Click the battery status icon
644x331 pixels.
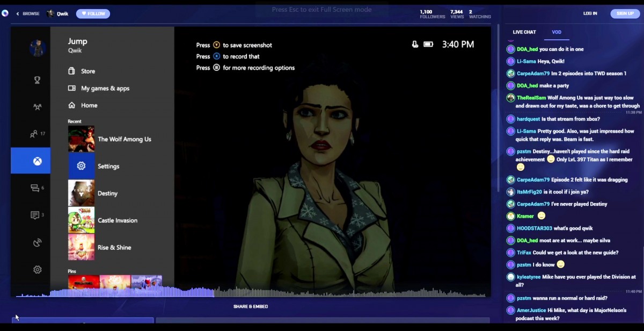pos(428,44)
